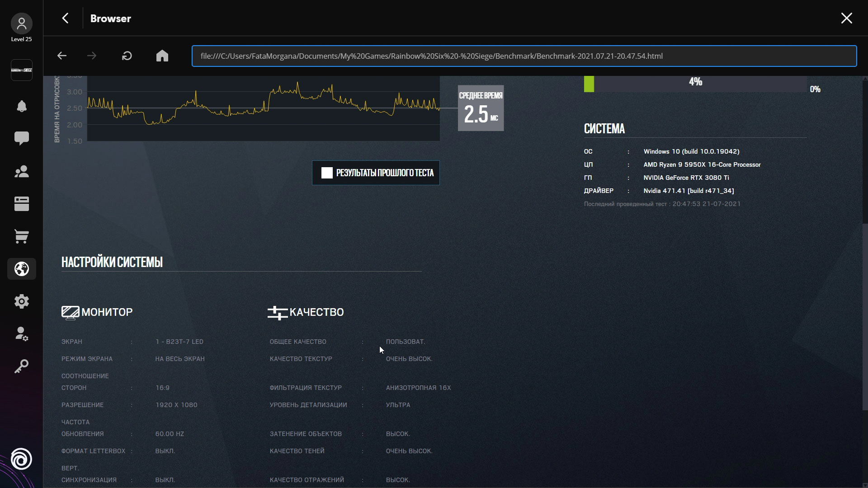This screenshot has width=868, height=488.
Task: Click the Ubisoft swirl logo
Action: point(21,459)
